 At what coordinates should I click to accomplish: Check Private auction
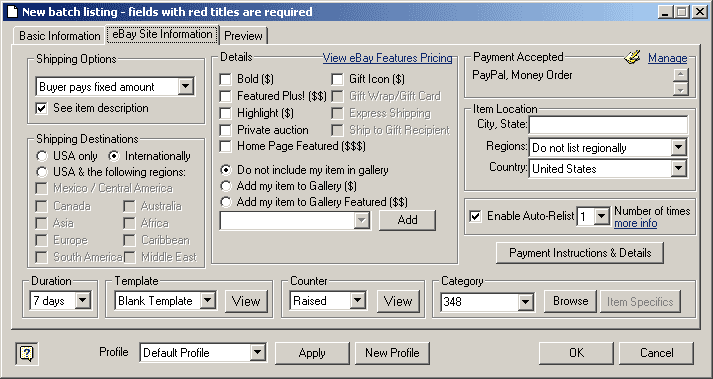pyautogui.click(x=226, y=130)
